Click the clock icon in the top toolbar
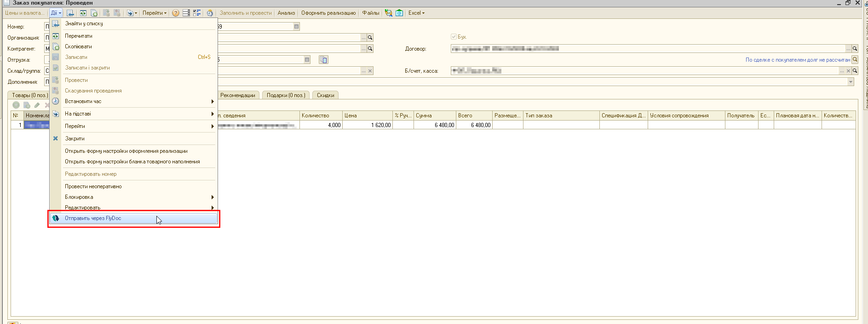The image size is (868, 324). (x=210, y=13)
